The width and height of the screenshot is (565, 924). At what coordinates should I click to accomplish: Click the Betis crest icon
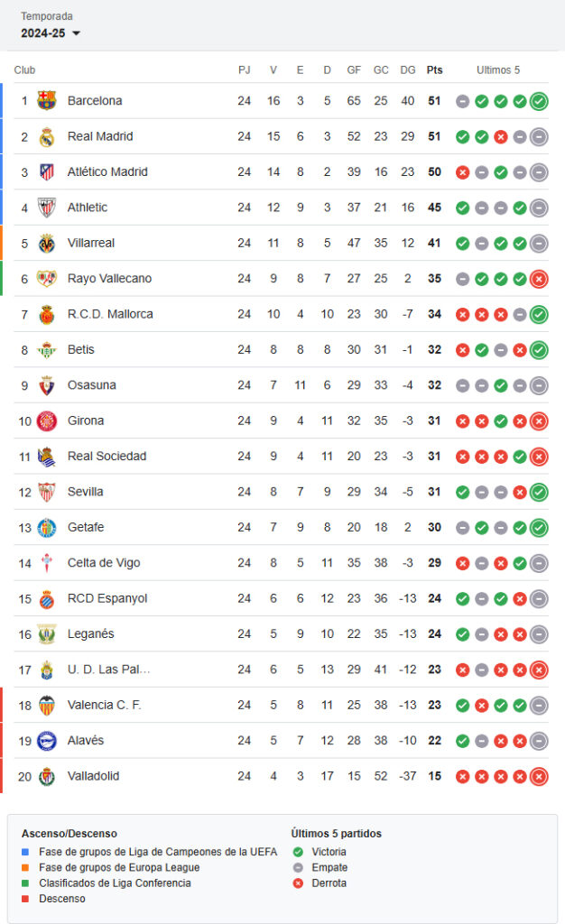47,350
